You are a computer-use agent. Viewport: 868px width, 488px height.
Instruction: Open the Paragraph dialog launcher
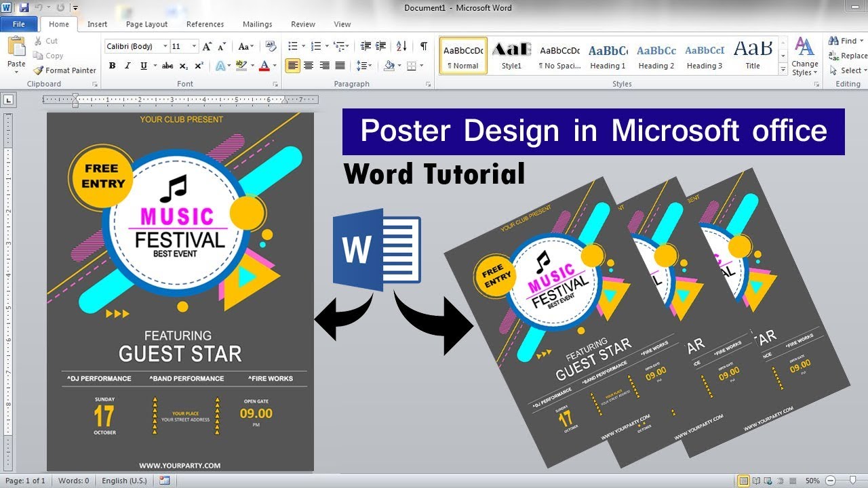[x=429, y=85]
